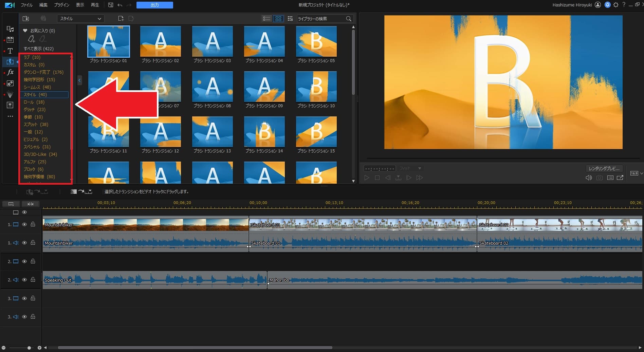Viewport: 644px width, 352px height.
Task: Click the transition library vertical scrollbar
Action: point(353,62)
